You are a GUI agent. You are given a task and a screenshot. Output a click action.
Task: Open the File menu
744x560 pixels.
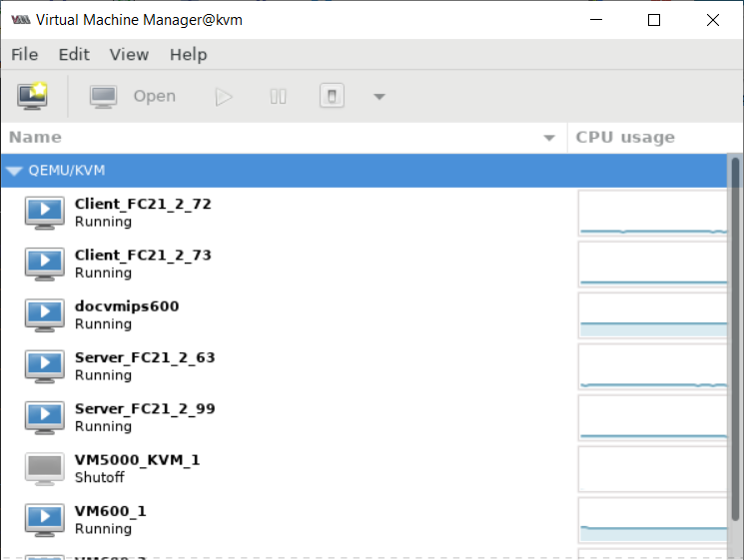25,55
